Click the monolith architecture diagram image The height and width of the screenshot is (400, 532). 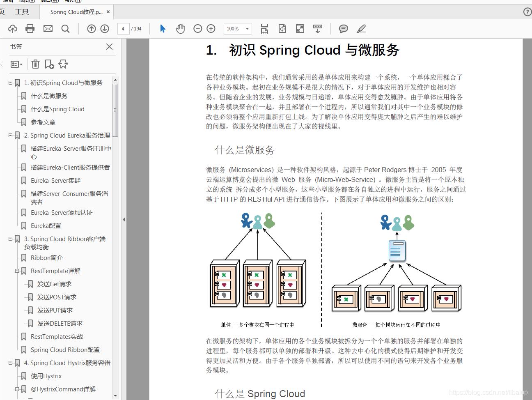(257, 270)
